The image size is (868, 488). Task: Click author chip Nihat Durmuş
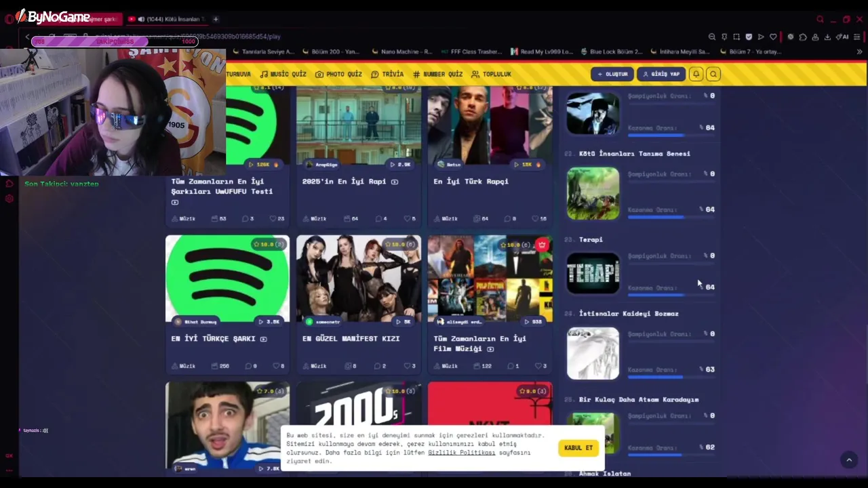[x=195, y=322]
